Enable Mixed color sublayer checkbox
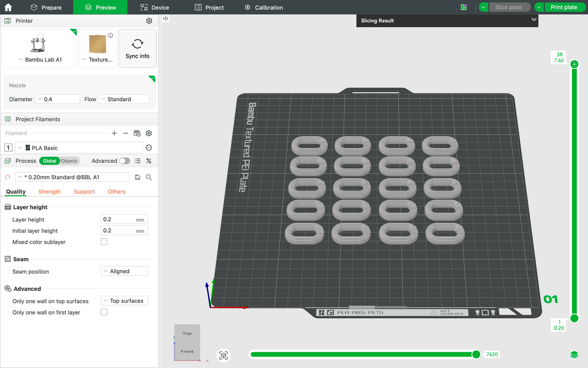The image size is (588, 368). pos(104,242)
